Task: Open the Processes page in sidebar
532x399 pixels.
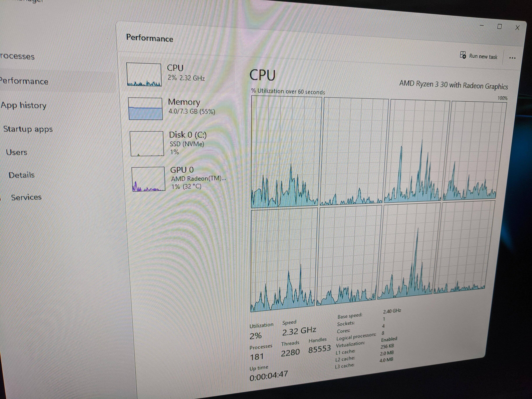Action: [17, 56]
